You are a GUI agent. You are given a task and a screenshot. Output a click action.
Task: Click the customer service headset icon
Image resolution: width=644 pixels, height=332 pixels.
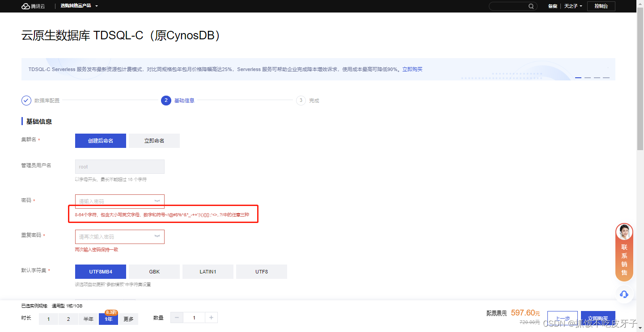624,294
